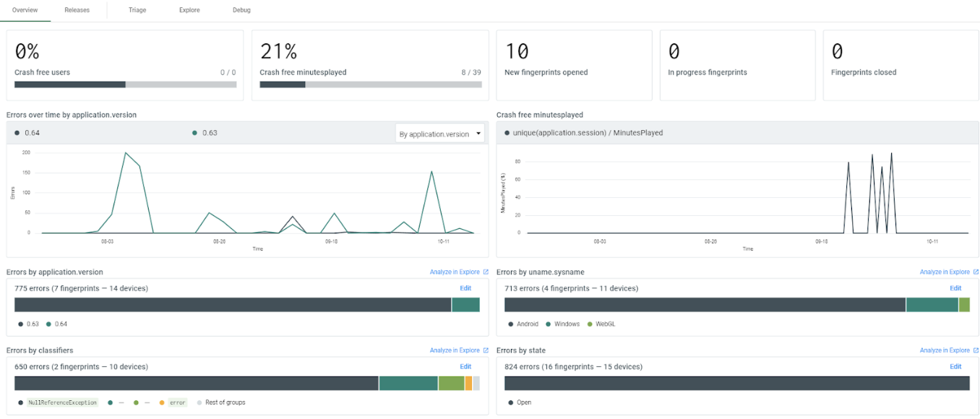980x419 pixels.
Task: Open Analyze in Explore for Errors by state
Action: click(945, 350)
